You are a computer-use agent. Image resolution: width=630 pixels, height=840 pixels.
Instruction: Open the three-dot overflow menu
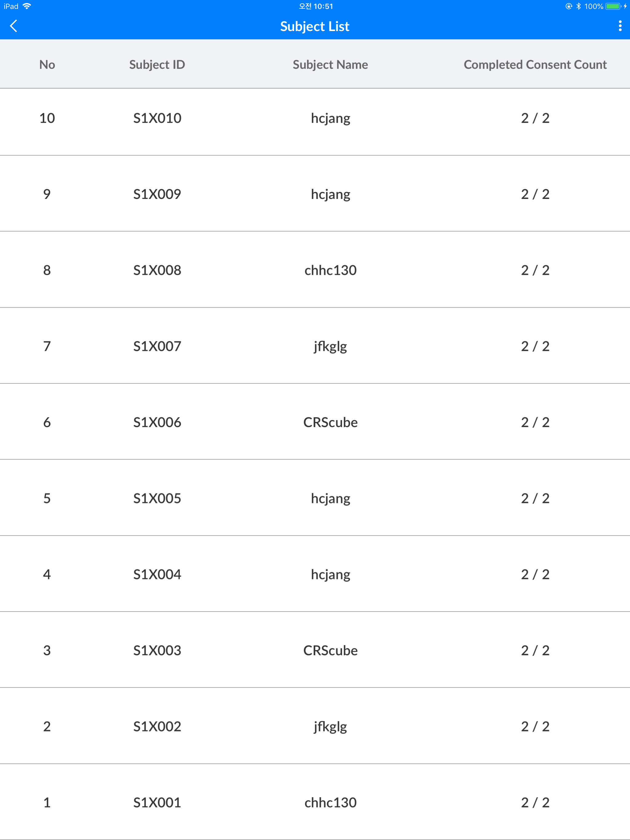point(620,26)
